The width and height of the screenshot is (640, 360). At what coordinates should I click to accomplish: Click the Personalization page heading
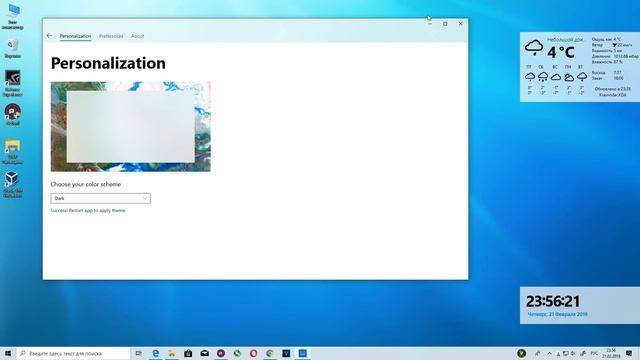click(108, 63)
